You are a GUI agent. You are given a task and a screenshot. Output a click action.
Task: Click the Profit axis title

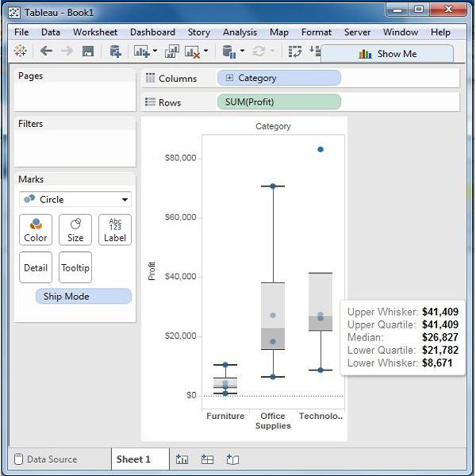(152, 271)
